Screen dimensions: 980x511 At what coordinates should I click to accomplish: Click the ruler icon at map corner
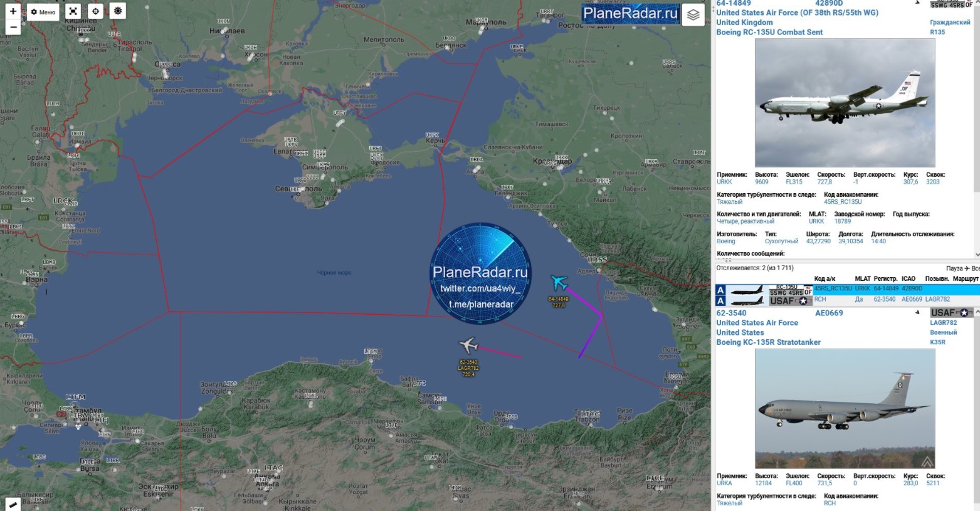tap(13, 504)
